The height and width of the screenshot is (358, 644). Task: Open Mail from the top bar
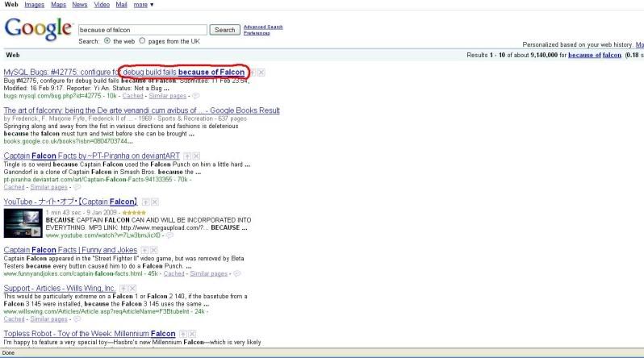click(121, 5)
